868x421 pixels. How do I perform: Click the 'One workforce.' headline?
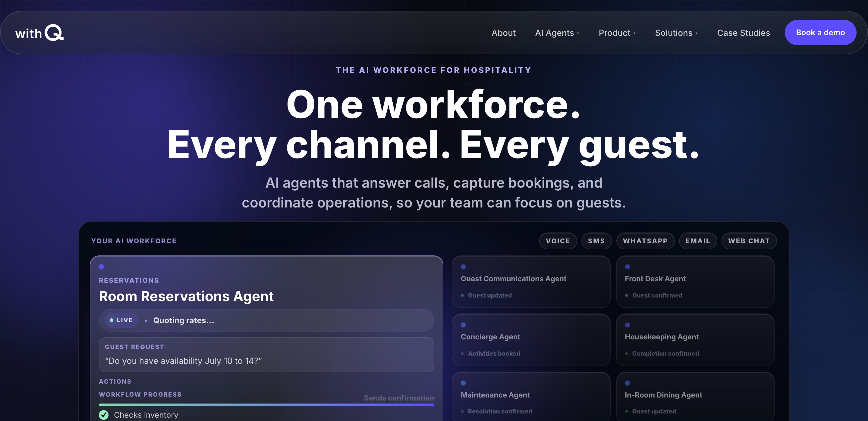pyautogui.click(x=433, y=105)
